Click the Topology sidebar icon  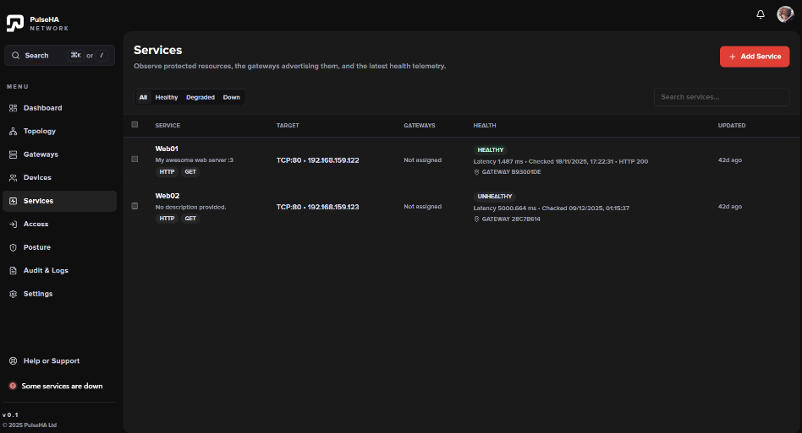point(13,131)
